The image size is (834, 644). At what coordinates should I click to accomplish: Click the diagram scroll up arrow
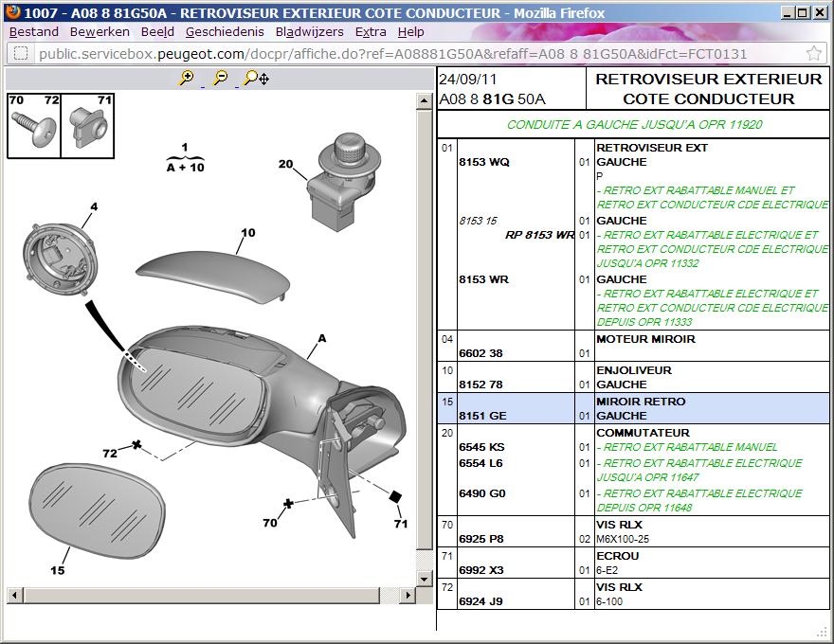coord(424,101)
